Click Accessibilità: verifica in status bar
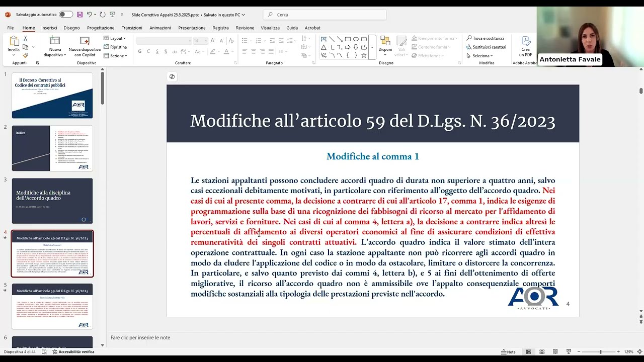644x362 pixels. [x=73, y=352]
